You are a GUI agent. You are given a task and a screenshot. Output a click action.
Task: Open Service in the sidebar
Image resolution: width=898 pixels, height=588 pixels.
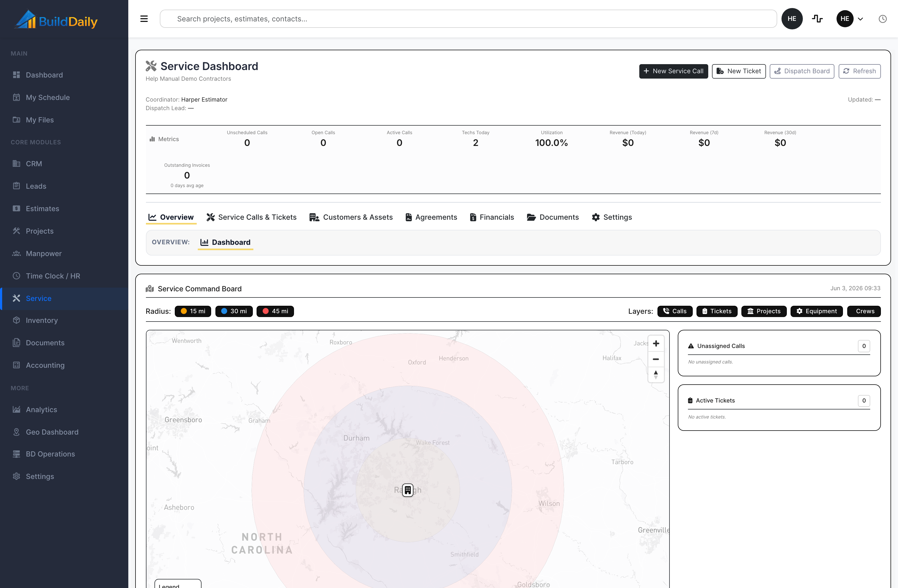pos(64,298)
